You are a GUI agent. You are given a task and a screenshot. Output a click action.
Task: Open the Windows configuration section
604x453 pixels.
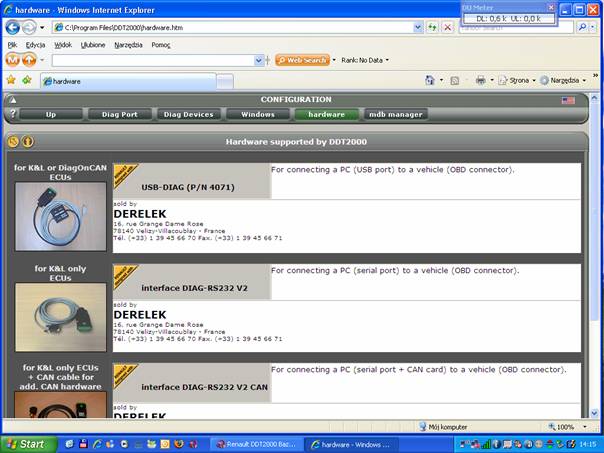[258, 114]
